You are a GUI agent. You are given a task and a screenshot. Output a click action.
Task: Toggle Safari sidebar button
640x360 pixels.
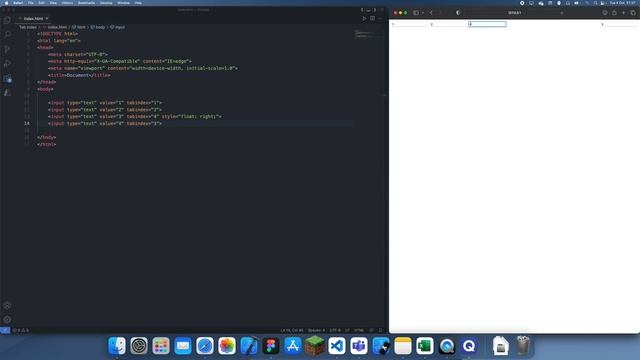click(x=416, y=13)
